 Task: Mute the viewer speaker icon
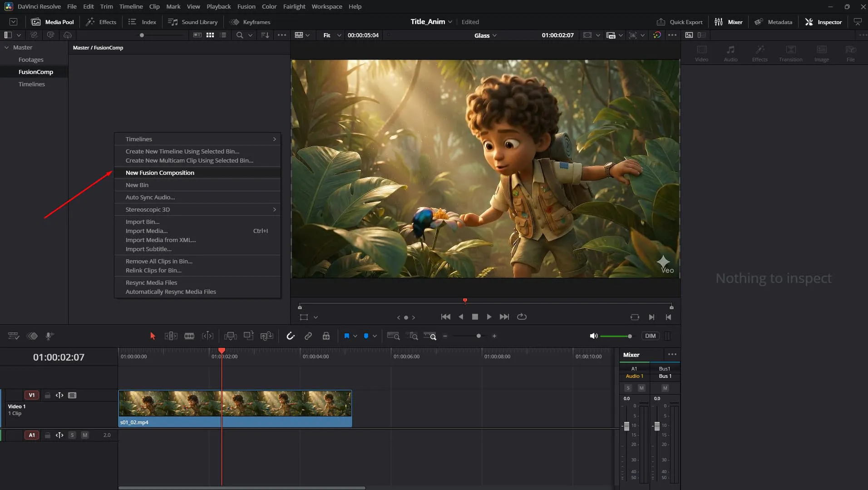tap(593, 336)
